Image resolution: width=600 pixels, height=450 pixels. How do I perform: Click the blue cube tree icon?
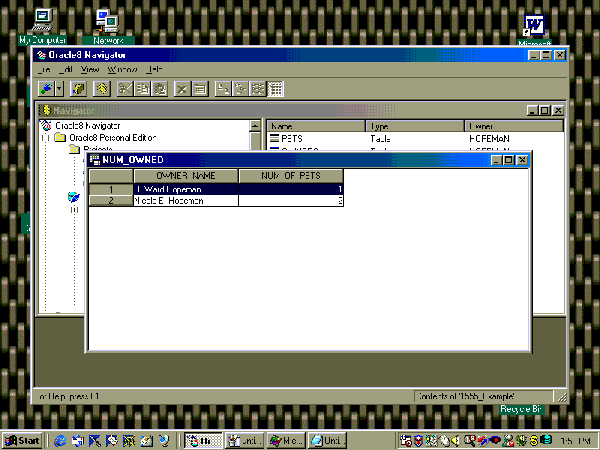pyautogui.click(x=73, y=197)
